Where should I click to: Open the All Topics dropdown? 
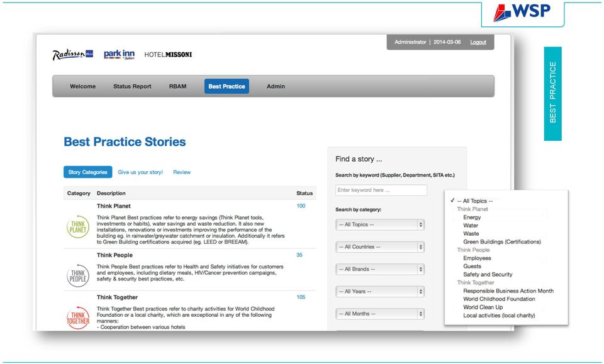380,224
